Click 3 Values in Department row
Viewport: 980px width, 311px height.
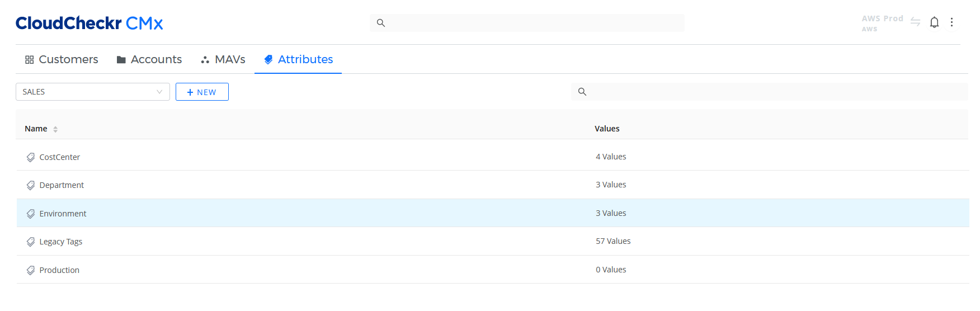pyautogui.click(x=611, y=185)
